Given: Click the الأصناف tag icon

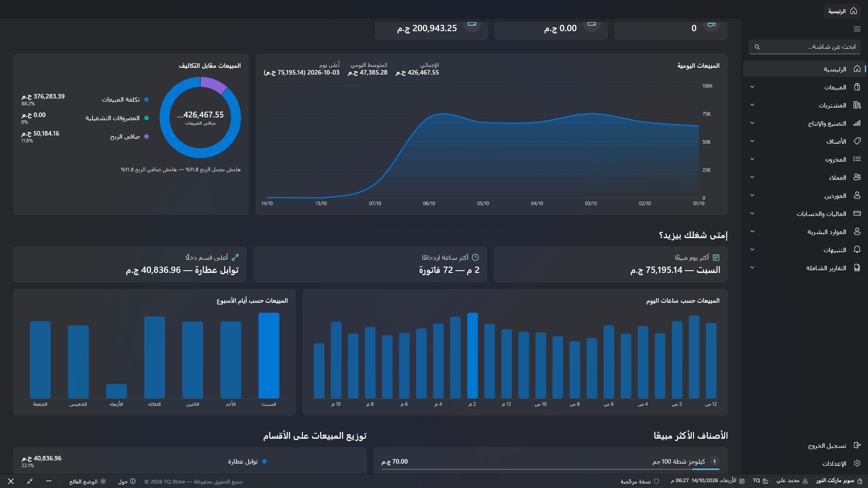Looking at the screenshot, I should (x=857, y=141).
